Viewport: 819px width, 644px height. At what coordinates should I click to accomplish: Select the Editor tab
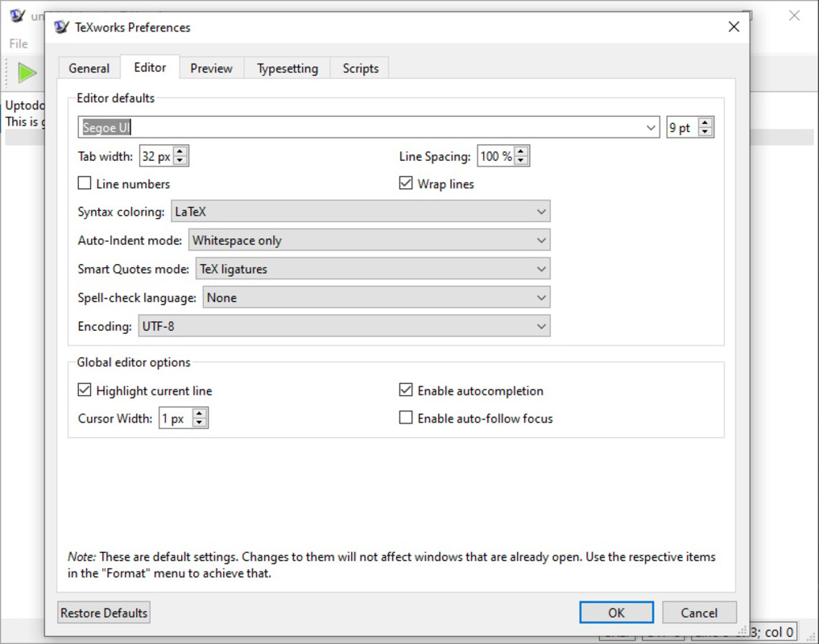(x=150, y=68)
